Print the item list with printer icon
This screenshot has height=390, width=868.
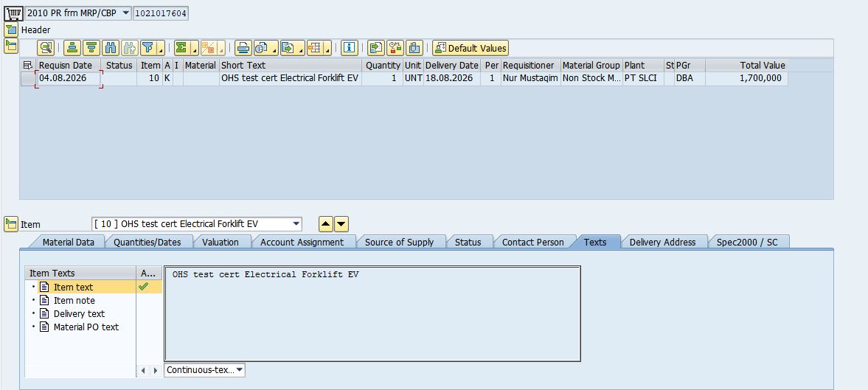243,48
